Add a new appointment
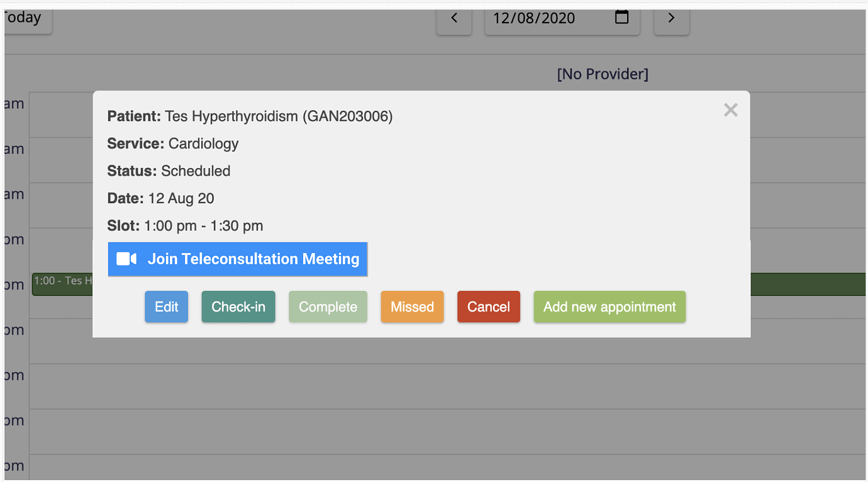 pos(609,306)
